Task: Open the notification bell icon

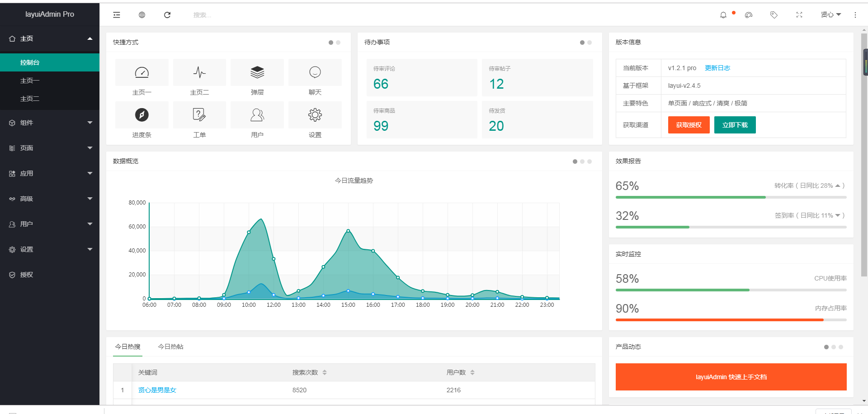Action: click(723, 15)
